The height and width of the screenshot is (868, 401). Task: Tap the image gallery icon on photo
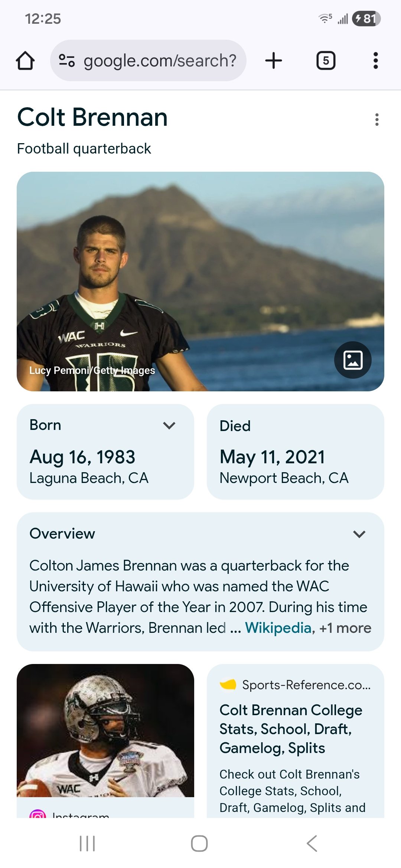point(352,360)
